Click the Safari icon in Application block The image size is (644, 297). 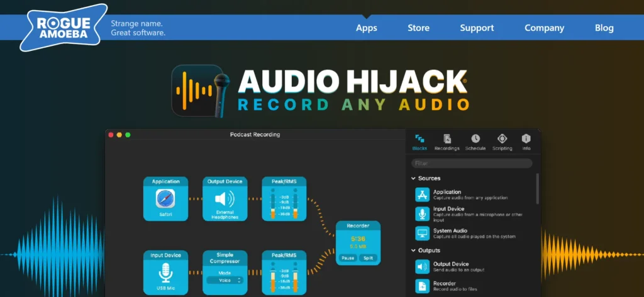click(x=165, y=198)
